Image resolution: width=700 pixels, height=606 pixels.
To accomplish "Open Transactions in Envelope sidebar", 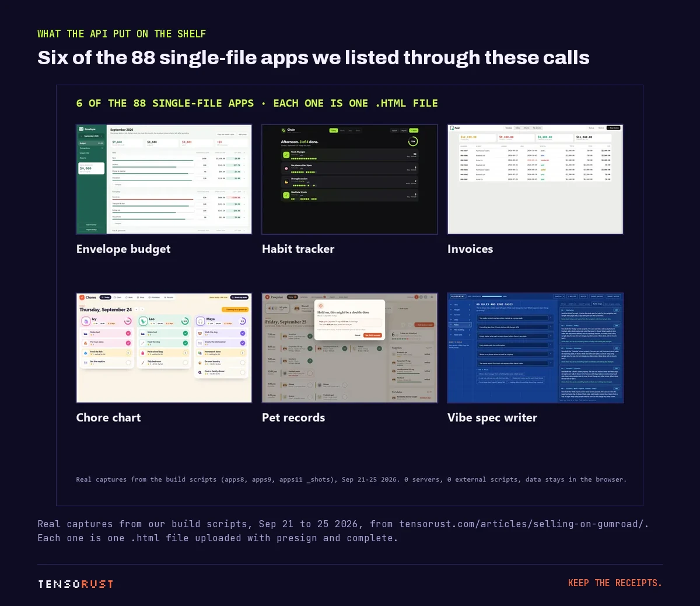I will (91, 148).
